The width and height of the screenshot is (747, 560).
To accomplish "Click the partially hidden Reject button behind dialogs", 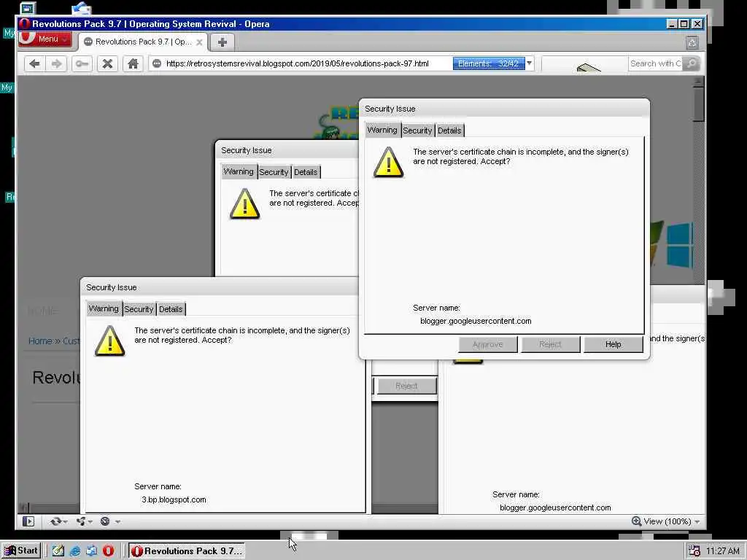I will click(x=406, y=386).
